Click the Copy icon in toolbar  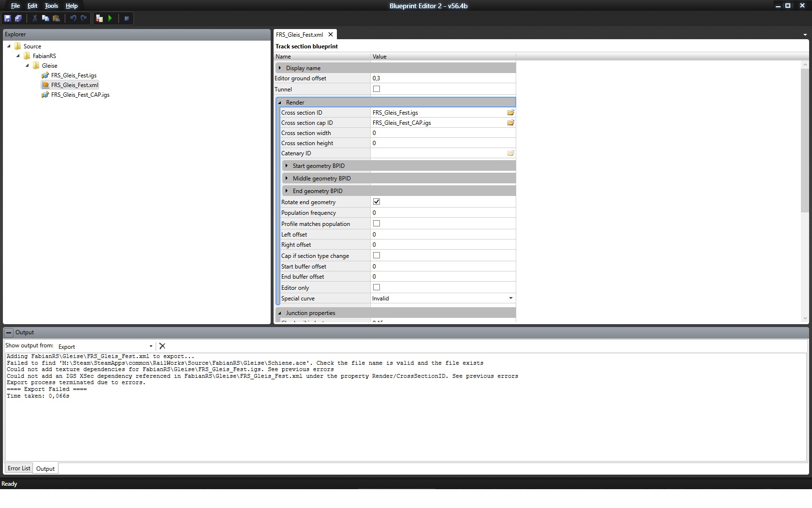pos(45,18)
